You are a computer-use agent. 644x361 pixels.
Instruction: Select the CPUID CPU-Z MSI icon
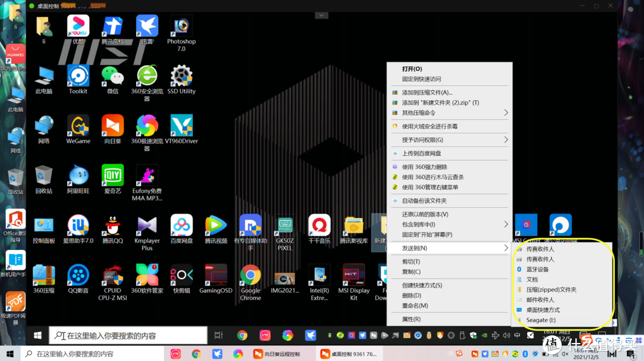(x=113, y=282)
